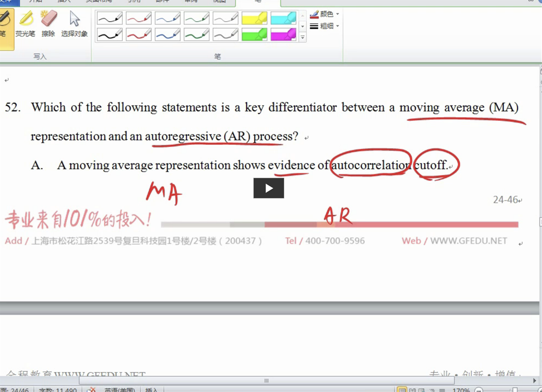Choose the Select Objects (选择对象) tool
The image size is (542, 392).
tap(74, 24)
